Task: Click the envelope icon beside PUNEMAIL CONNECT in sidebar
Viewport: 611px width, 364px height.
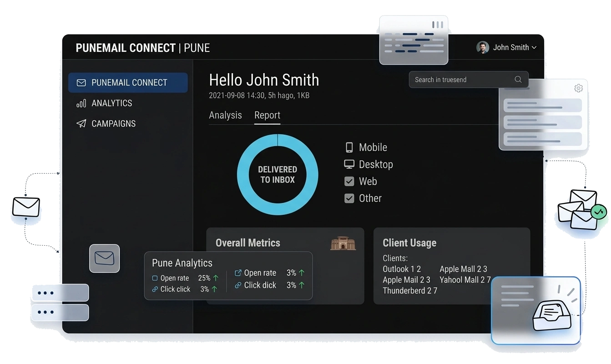Action: point(81,83)
